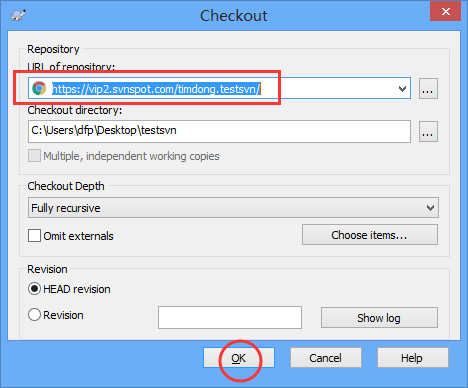Screen dimensions: 468x388
Task: Expand the repository URL dropdown
Action: point(402,89)
